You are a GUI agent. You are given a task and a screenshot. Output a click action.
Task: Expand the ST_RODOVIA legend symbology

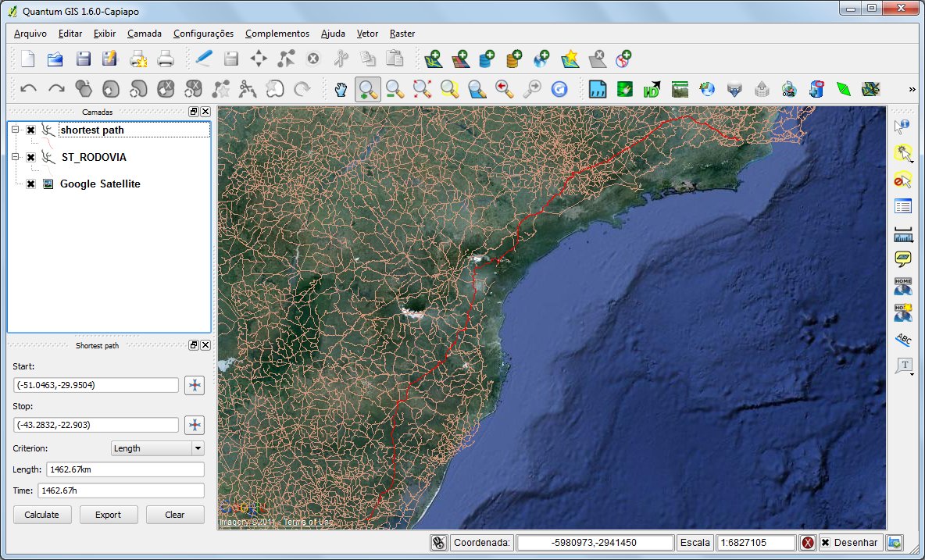[x=16, y=157]
